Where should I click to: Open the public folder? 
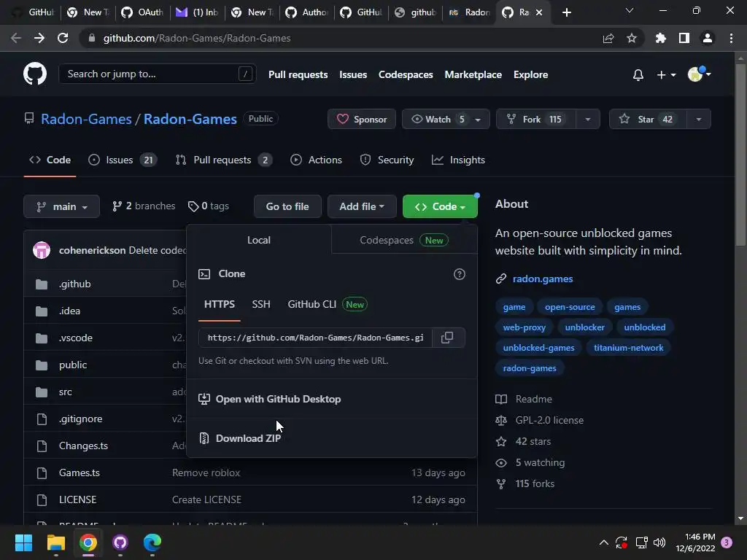coord(73,365)
